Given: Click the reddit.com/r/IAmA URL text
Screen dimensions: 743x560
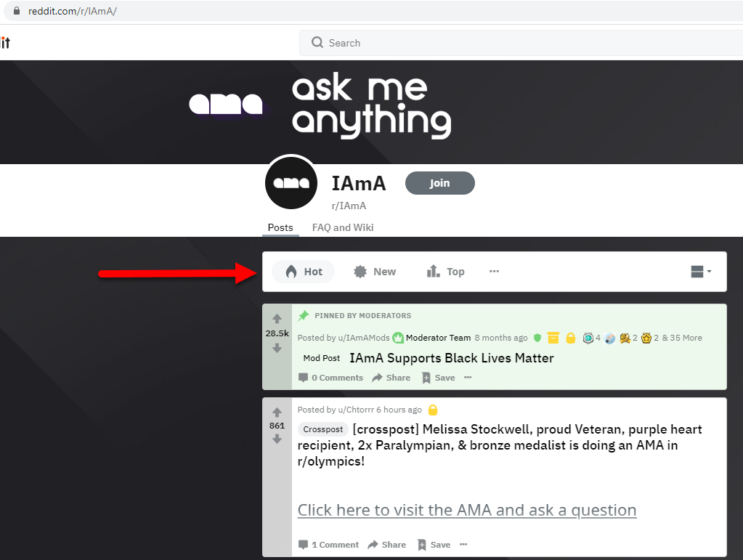Looking at the screenshot, I should click(x=73, y=11).
